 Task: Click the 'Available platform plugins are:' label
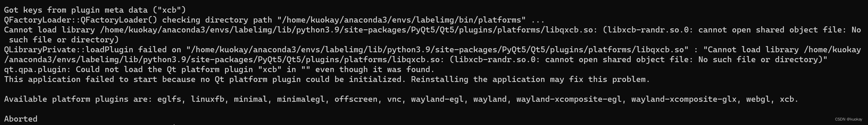coord(78,99)
